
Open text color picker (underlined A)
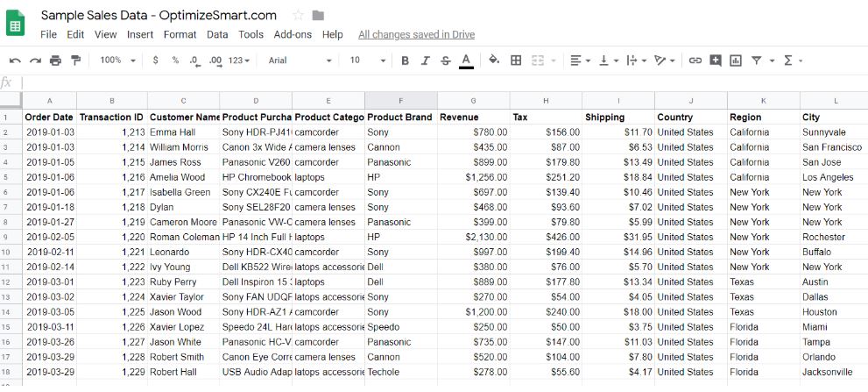point(466,61)
